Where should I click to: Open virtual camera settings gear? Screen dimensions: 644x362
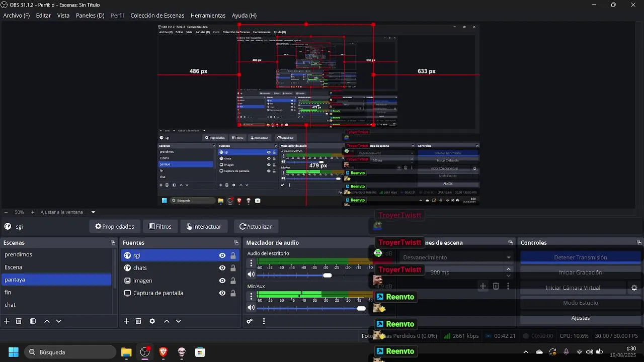(x=634, y=288)
